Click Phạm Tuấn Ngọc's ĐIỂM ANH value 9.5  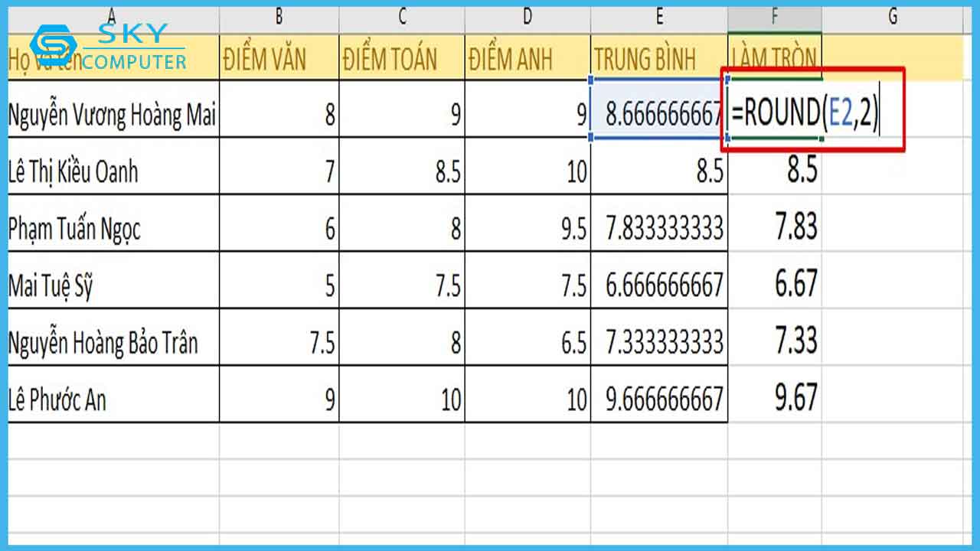pyautogui.click(x=528, y=223)
